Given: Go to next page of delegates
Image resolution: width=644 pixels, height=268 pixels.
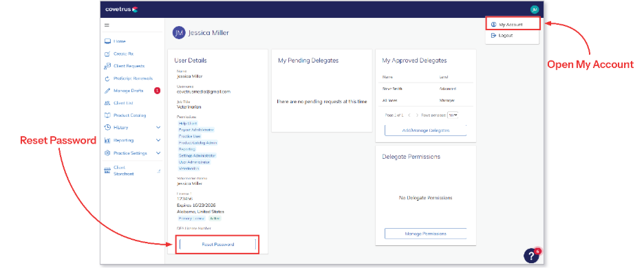Looking at the screenshot, I should (417, 115).
